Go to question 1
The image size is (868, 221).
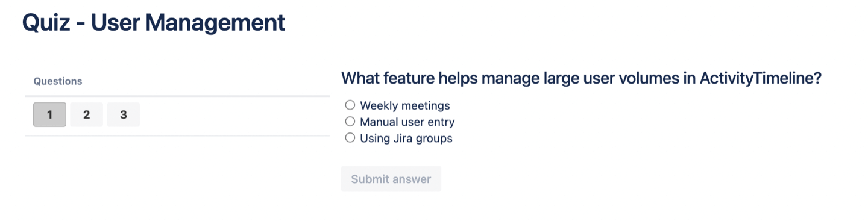point(49,114)
